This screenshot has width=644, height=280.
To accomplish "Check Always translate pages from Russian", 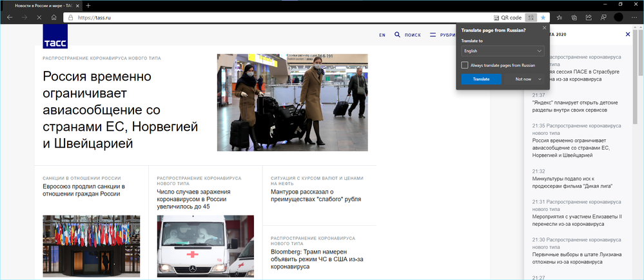I will coord(465,65).
